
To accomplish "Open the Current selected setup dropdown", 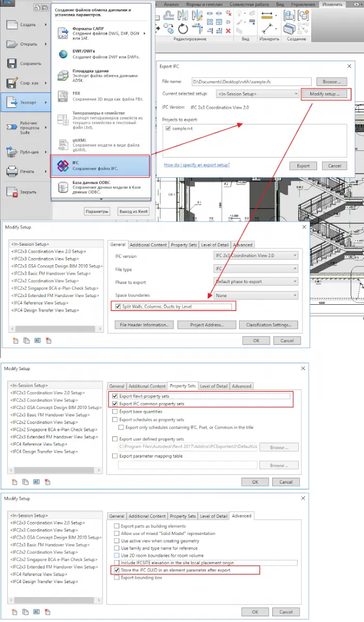I will (257, 94).
